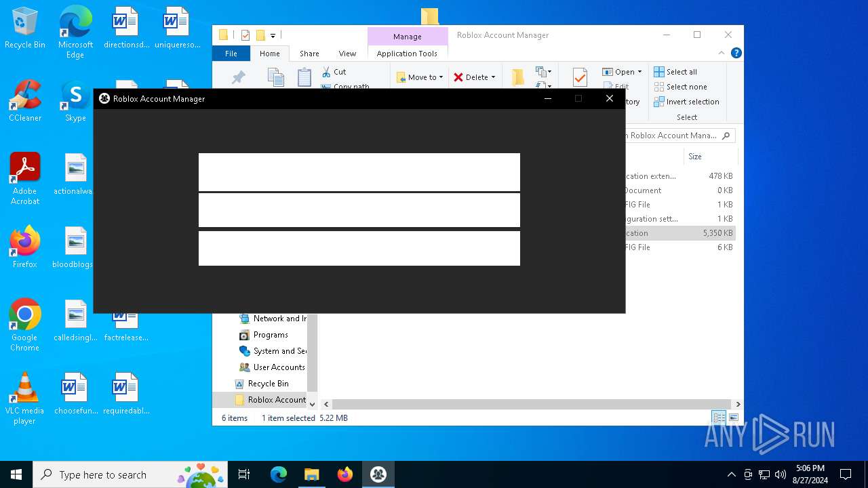This screenshot has height=488, width=868.
Task: Click the new folder quick access toolbar icon
Action: 260,35
